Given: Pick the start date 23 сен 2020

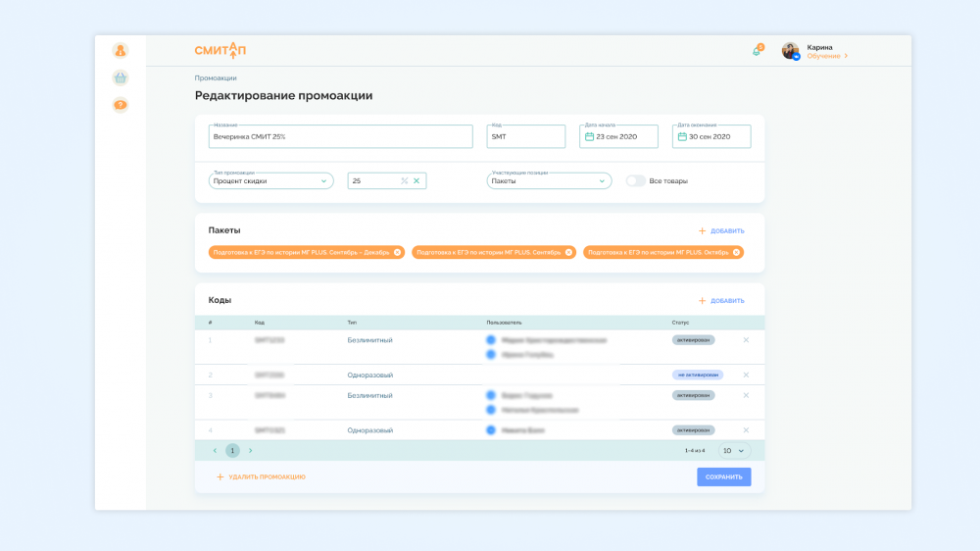Looking at the screenshot, I should (x=618, y=136).
